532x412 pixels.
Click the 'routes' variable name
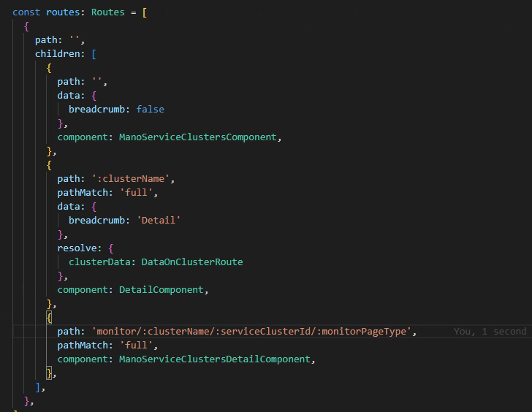coord(63,12)
